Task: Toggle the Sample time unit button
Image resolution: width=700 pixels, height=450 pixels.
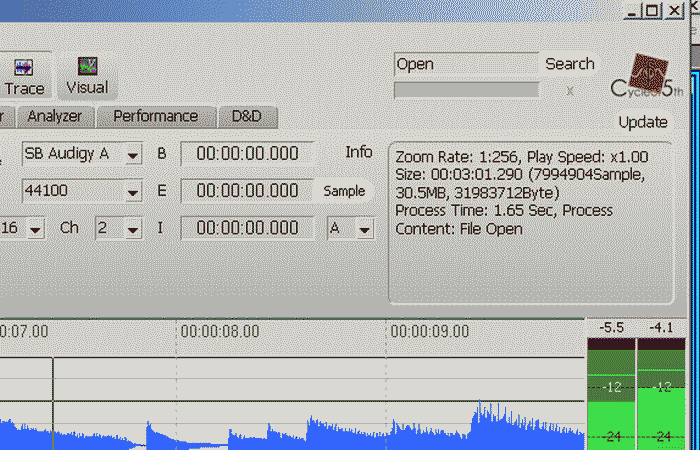Action: tap(342, 191)
